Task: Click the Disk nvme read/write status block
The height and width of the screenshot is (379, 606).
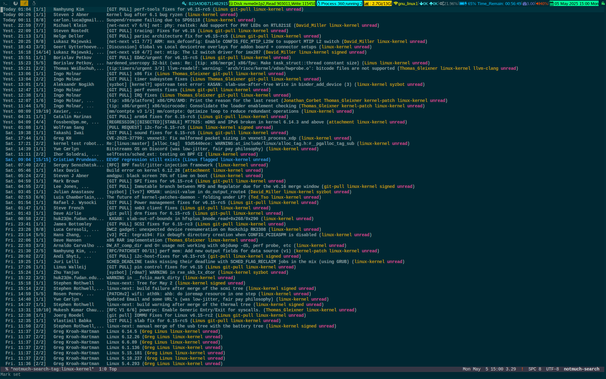Action: [x=272, y=3]
